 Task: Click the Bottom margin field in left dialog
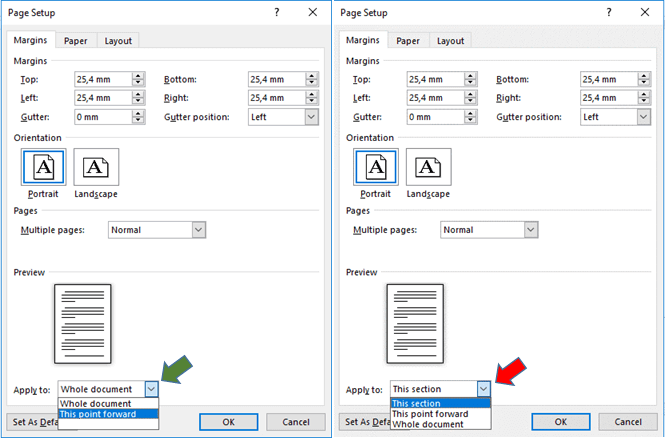[x=277, y=79]
